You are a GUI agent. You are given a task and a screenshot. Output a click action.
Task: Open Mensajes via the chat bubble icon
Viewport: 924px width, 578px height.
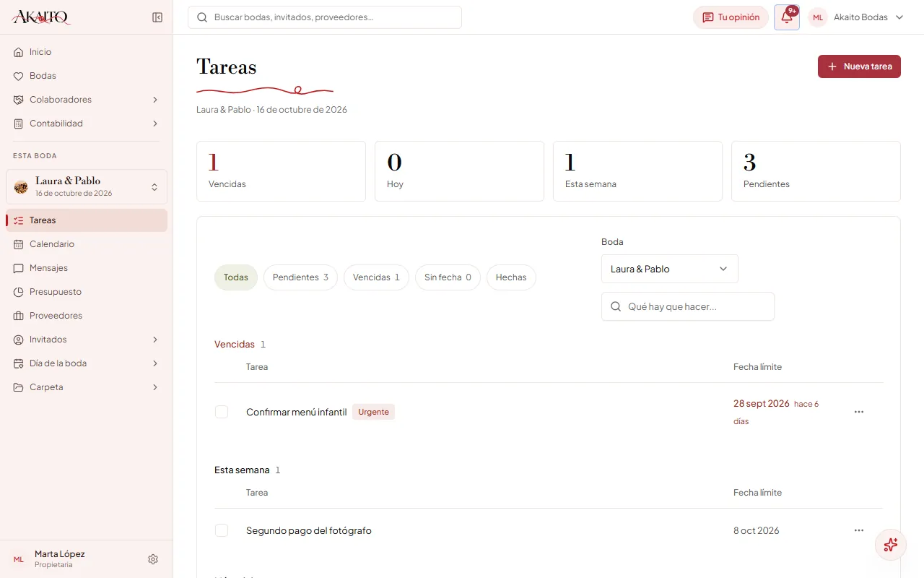pyautogui.click(x=19, y=268)
